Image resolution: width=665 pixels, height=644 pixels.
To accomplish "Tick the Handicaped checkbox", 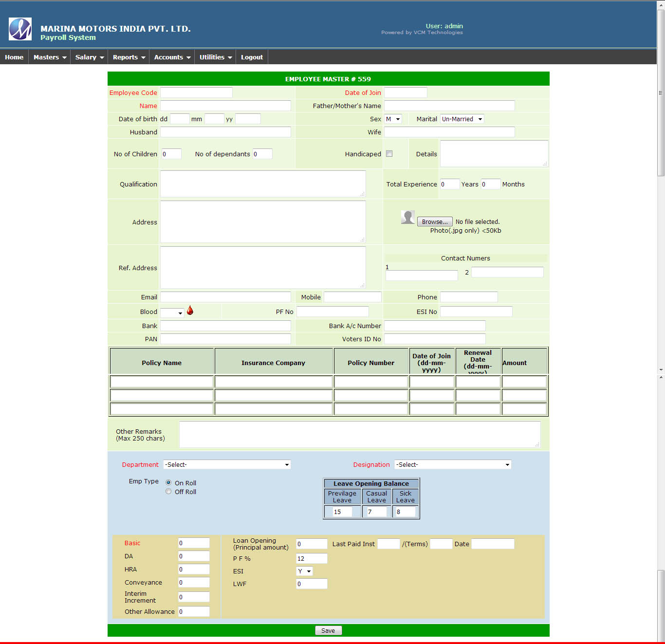I will coord(389,154).
